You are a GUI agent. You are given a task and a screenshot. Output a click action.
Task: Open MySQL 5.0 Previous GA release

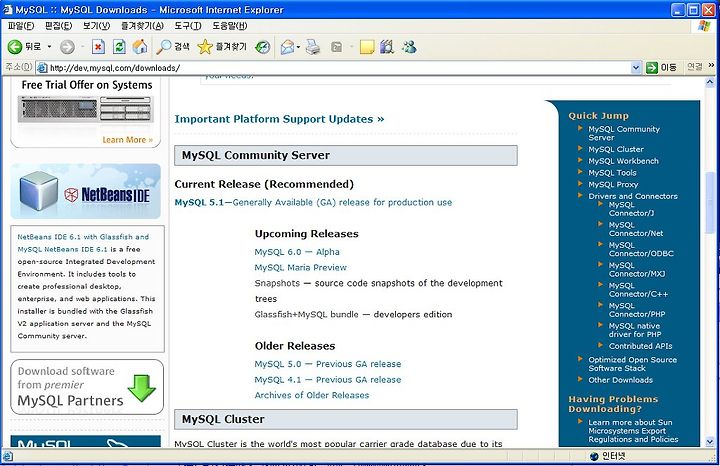click(x=328, y=364)
